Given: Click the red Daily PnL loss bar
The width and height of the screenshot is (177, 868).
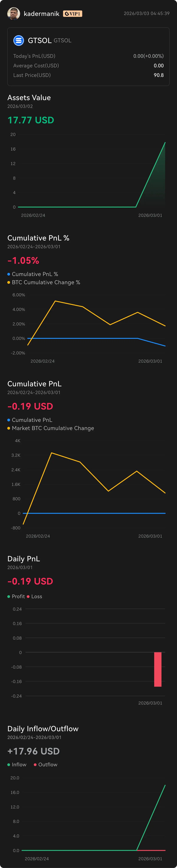Looking at the screenshot, I should click(158, 669).
